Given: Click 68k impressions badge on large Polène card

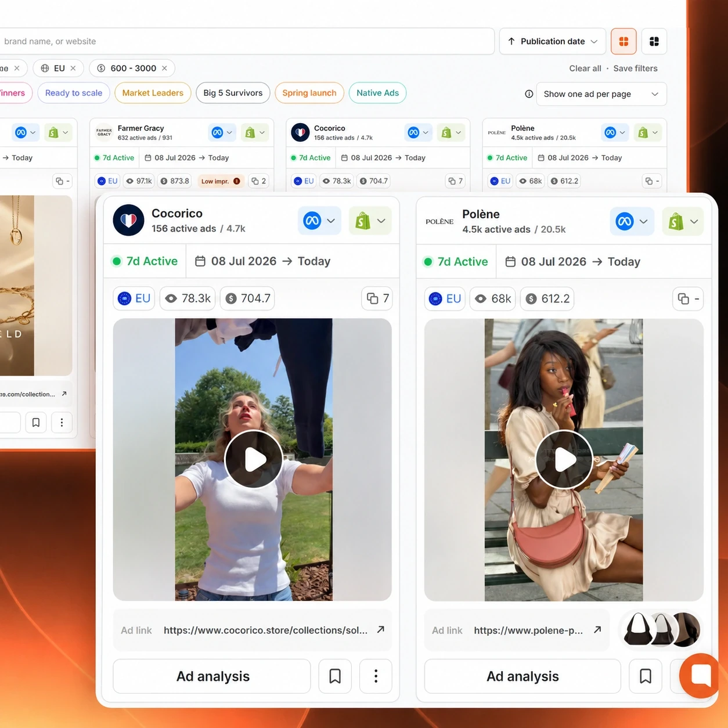Looking at the screenshot, I should (492, 298).
